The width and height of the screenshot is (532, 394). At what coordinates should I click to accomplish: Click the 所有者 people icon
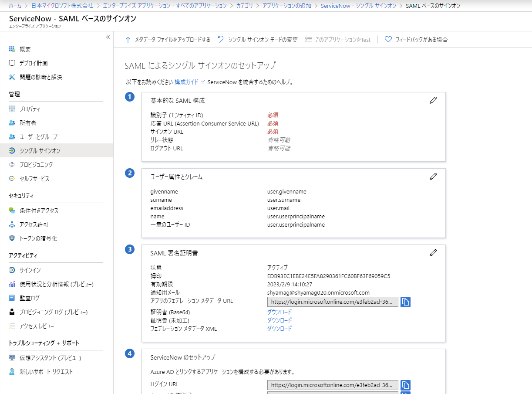[12, 123]
